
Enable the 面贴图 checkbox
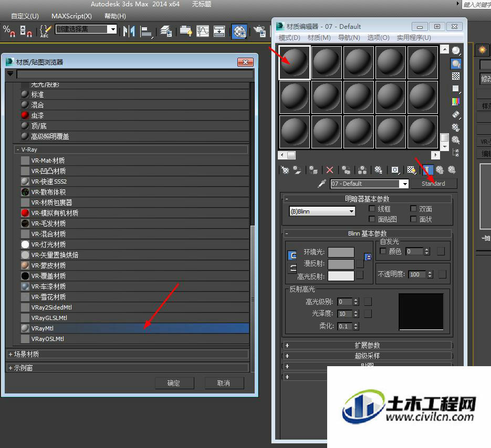(372, 219)
